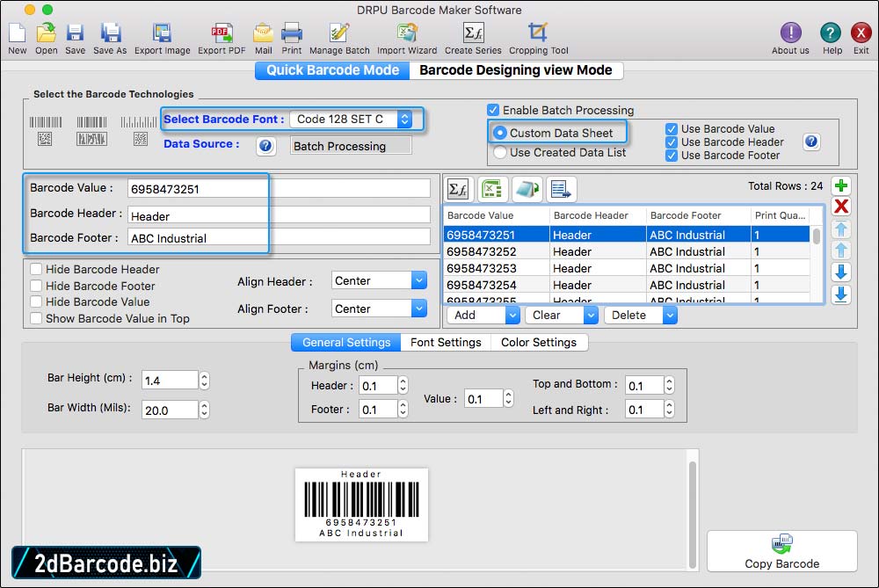
Task: Check Show Barcode Value in Top
Action: click(36, 318)
